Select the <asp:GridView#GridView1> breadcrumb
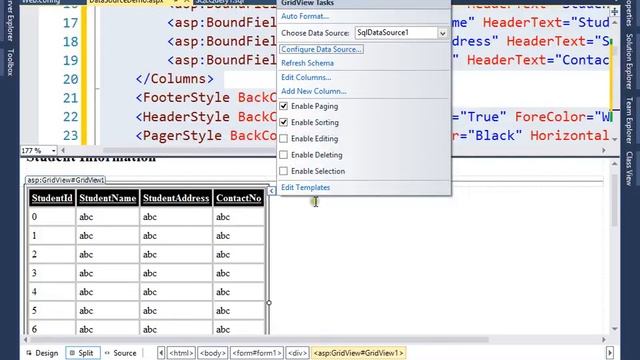Screen dimensions: 640x360 click(x=359, y=353)
